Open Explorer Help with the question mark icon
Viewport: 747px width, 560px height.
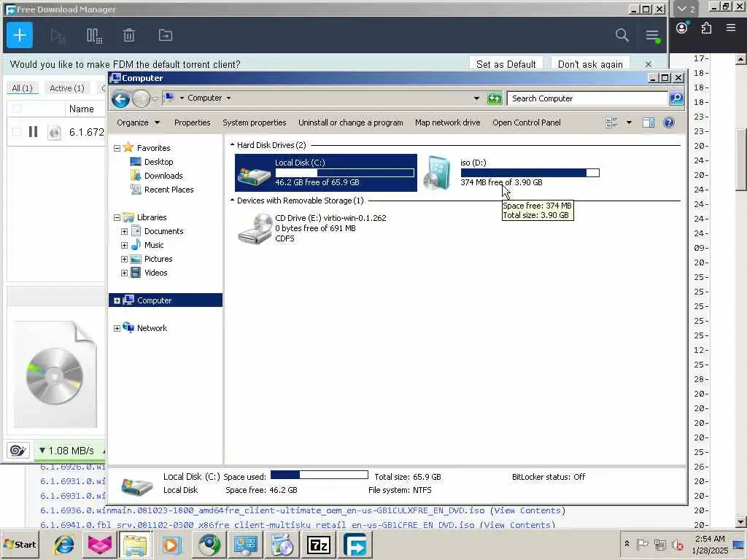(669, 122)
